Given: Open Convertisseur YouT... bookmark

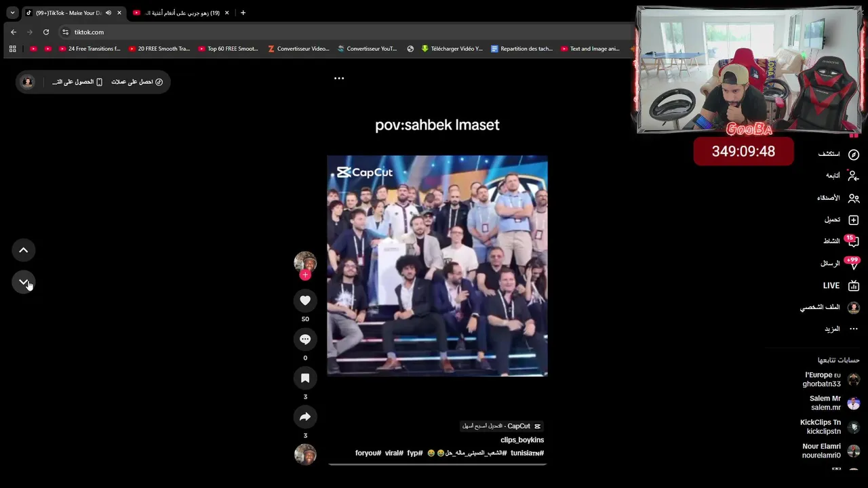Looking at the screenshot, I should click(367, 49).
